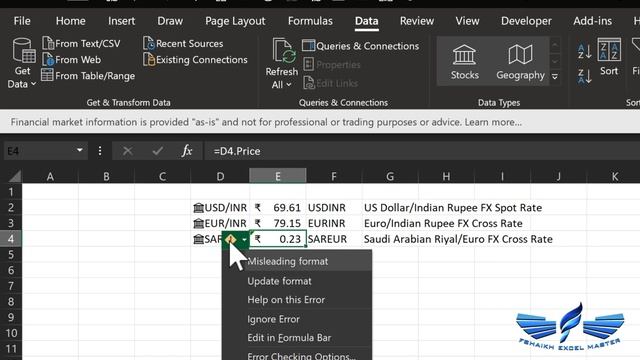Click the Learn more link
This screenshot has height=360, width=640.
coord(493,122)
